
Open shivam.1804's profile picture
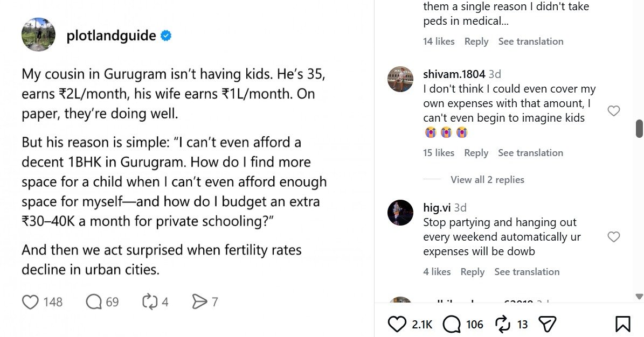pos(400,79)
